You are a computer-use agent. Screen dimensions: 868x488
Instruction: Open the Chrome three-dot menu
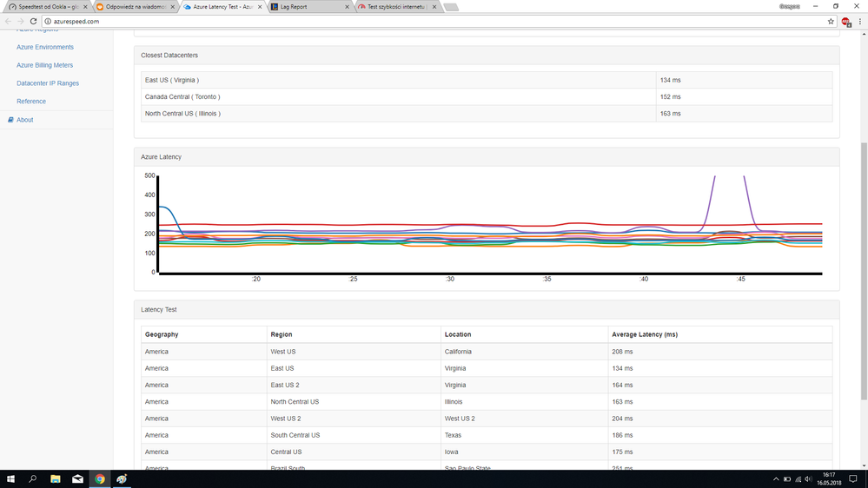click(x=860, y=21)
